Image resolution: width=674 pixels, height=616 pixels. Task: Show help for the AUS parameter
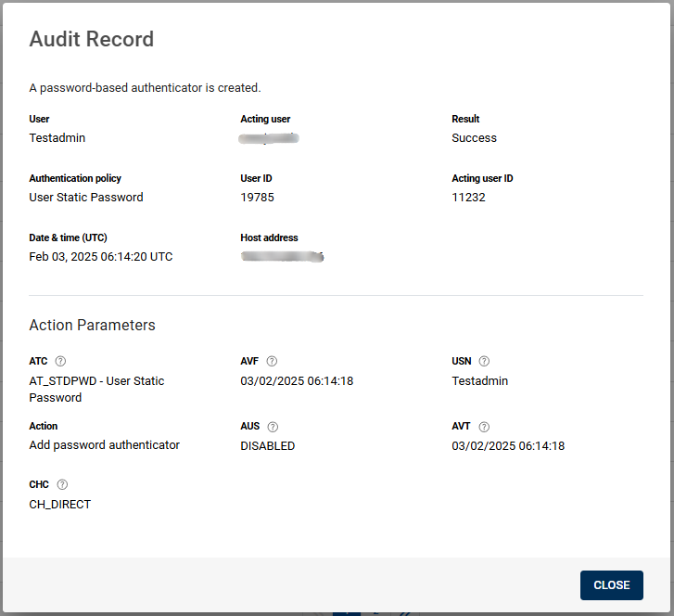(x=273, y=427)
